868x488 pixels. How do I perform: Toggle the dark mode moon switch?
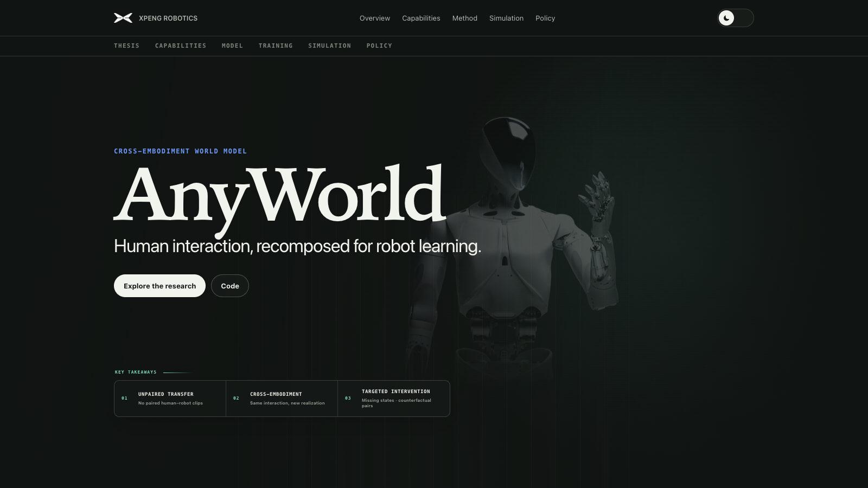[x=735, y=18]
